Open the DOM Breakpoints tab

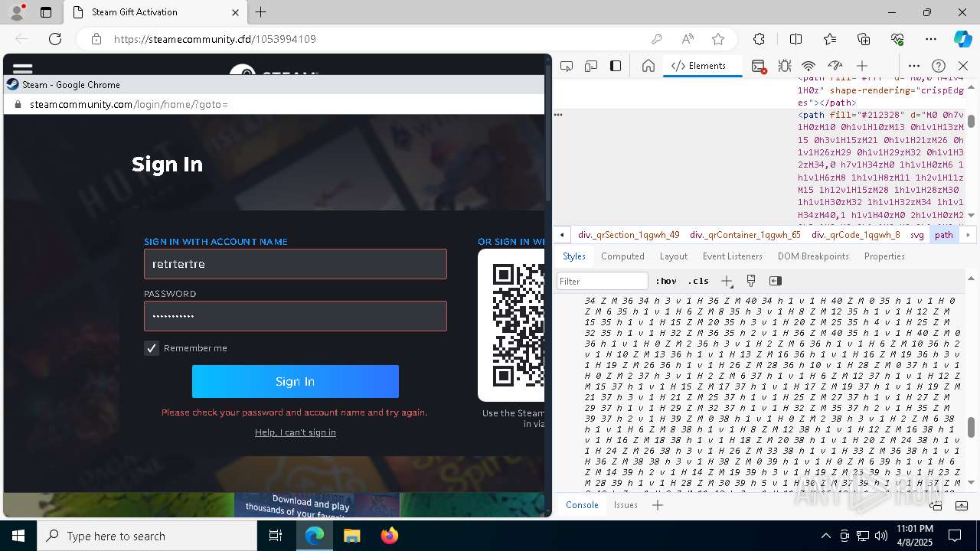tap(813, 256)
